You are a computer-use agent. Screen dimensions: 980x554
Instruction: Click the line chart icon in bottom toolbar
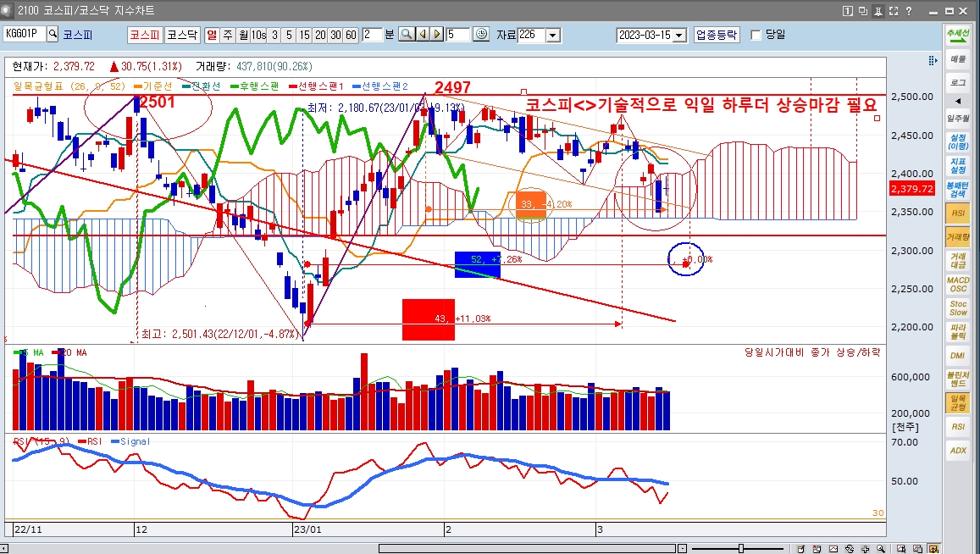click(x=833, y=549)
